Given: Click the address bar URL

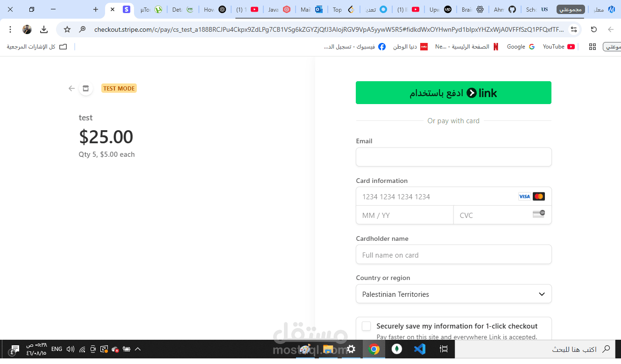Looking at the screenshot, I should point(329,29).
